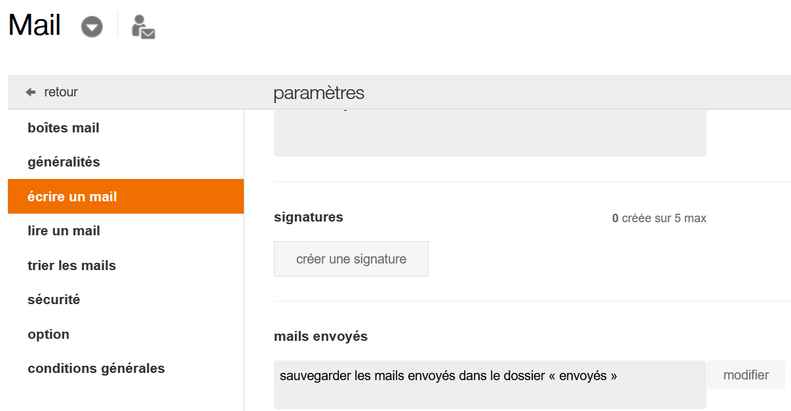Screen dimensions: 791x411
Task: Click the grey box above signatures section
Action: click(x=490, y=133)
